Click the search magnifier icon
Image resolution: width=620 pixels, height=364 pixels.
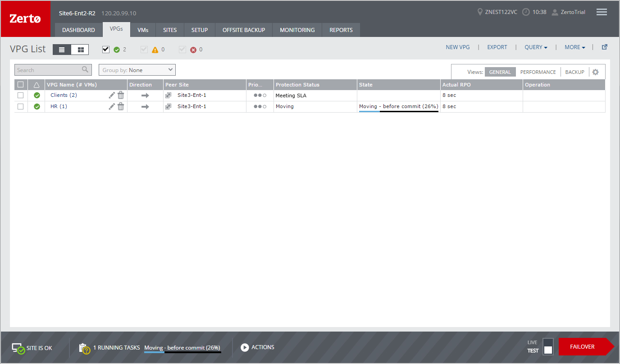pyautogui.click(x=85, y=70)
